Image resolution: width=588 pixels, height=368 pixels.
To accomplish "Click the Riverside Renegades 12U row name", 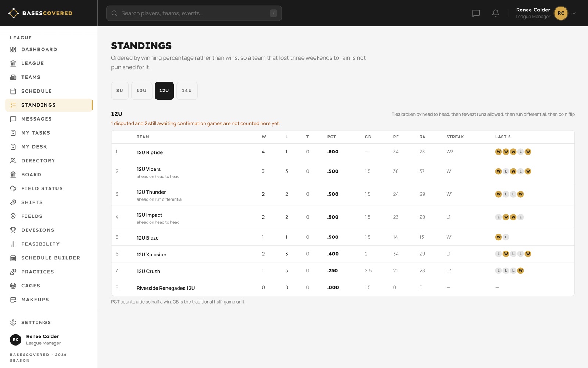I will [166, 288].
